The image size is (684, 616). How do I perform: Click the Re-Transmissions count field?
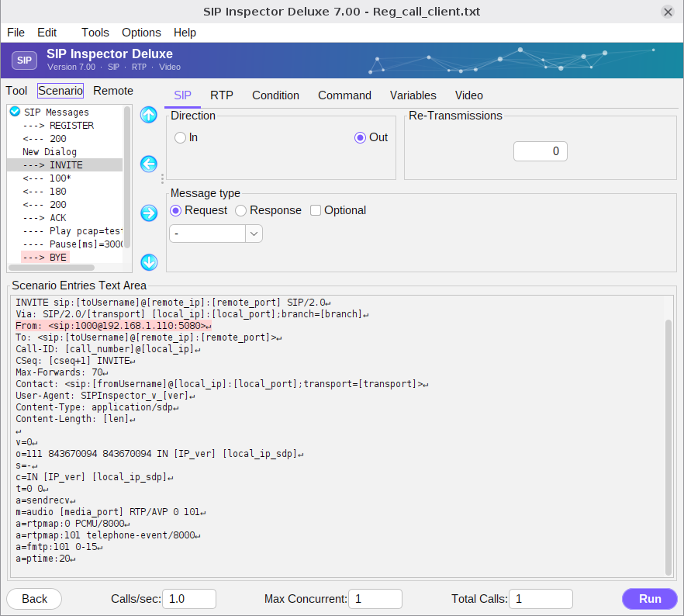click(540, 151)
